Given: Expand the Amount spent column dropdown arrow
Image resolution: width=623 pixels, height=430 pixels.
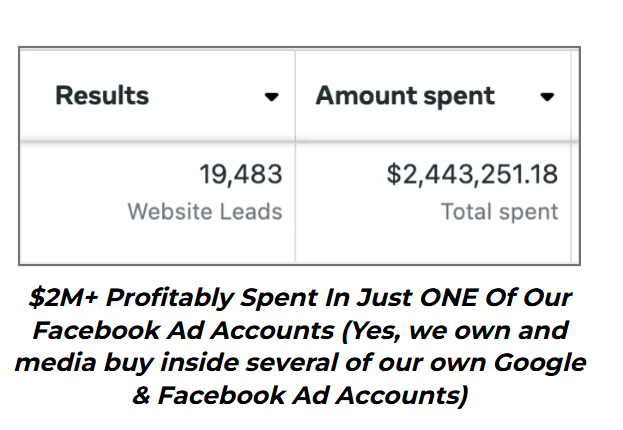Looking at the screenshot, I should 547,97.
